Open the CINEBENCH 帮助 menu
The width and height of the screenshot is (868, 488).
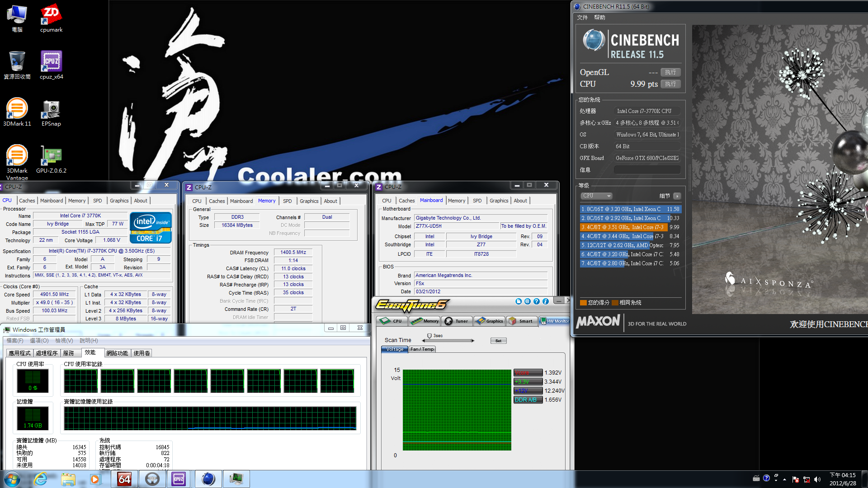[599, 18]
